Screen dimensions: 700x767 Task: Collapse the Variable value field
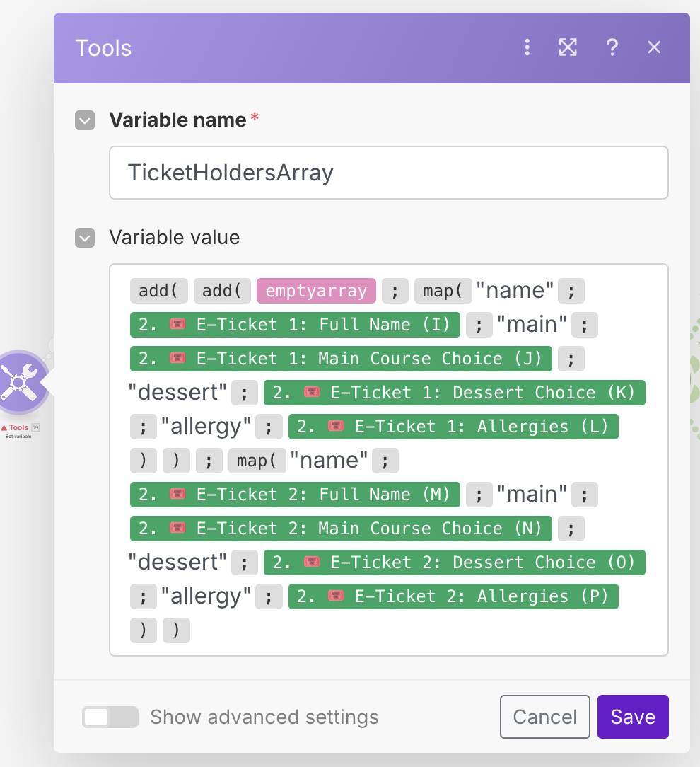click(x=85, y=237)
